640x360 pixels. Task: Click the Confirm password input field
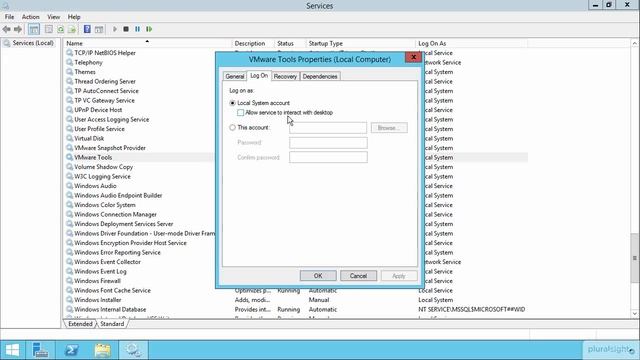[x=328, y=157]
